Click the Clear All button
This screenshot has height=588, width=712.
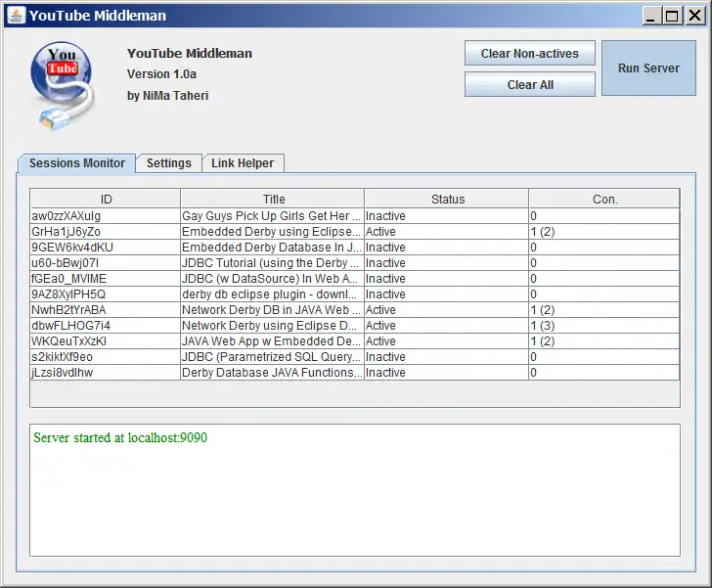[529, 84]
